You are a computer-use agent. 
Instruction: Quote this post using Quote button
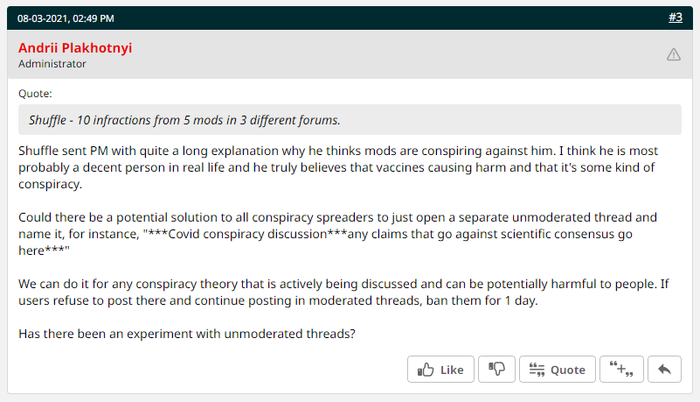click(x=557, y=369)
